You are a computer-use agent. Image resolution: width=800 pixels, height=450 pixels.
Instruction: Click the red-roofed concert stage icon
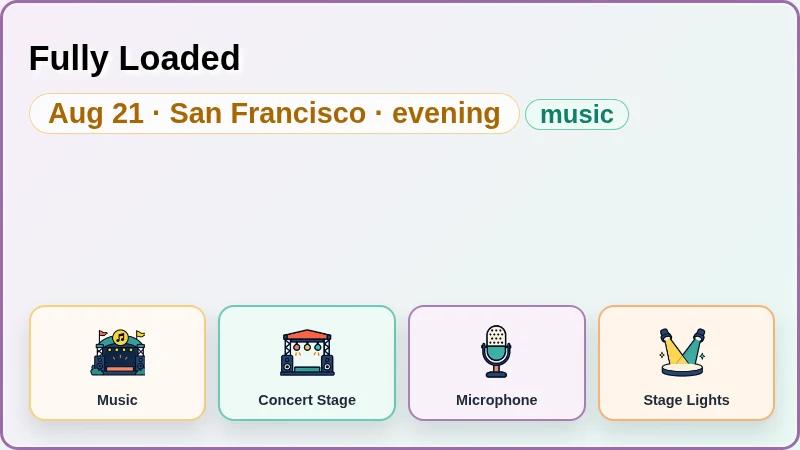307,353
